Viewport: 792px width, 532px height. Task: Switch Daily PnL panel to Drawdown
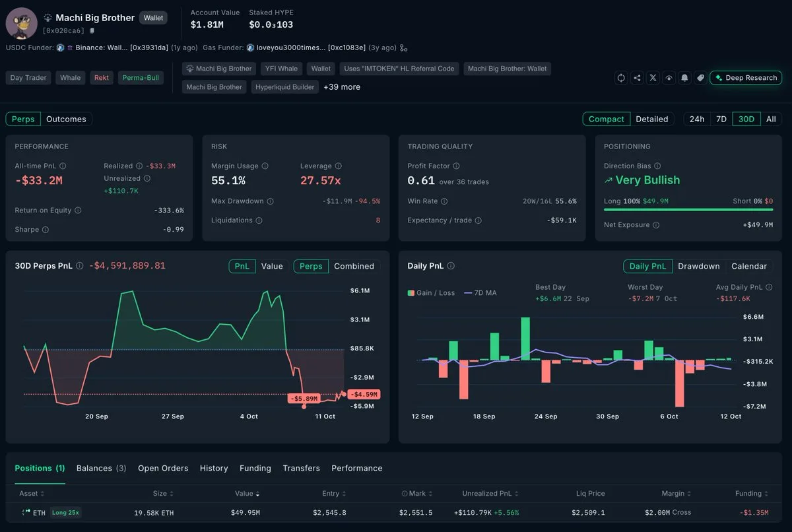click(x=699, y=267)
